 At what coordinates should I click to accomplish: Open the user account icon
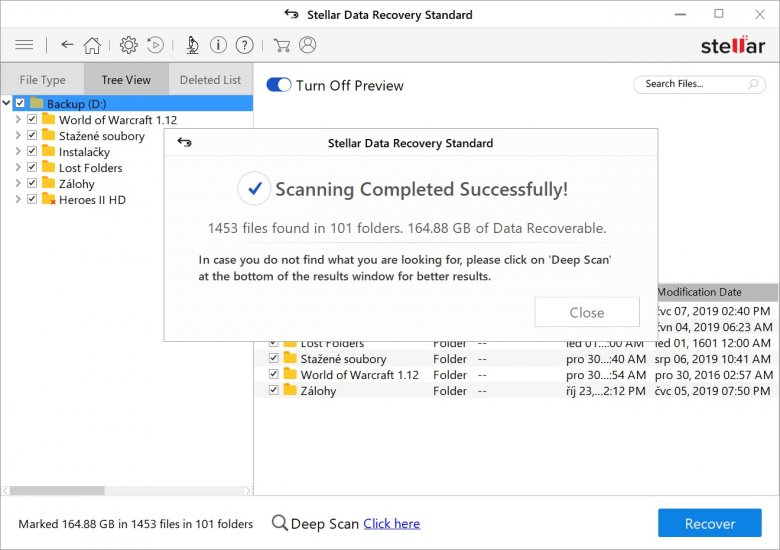coord(307,45)
